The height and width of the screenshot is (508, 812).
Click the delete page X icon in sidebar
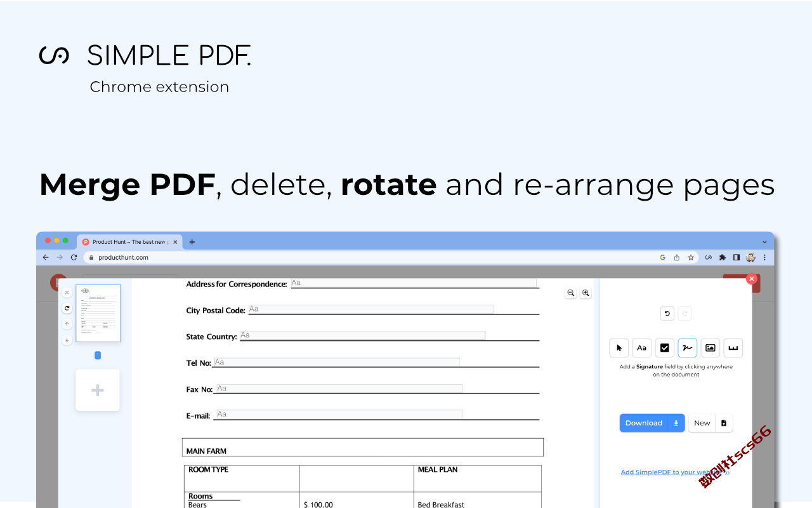pos(67,293)
